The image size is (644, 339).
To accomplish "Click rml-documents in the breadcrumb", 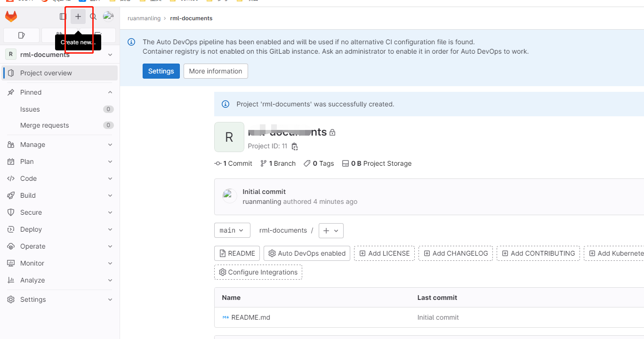I will point(191,18).
